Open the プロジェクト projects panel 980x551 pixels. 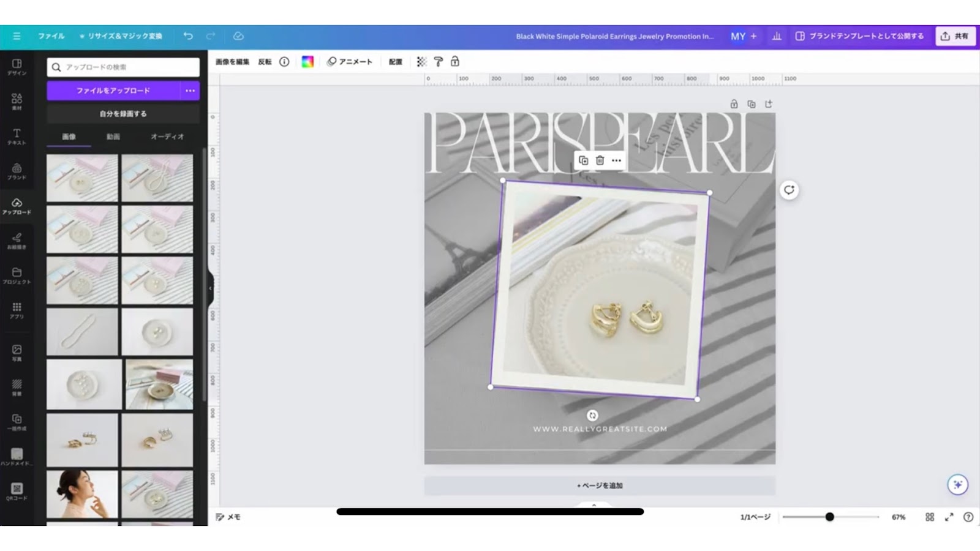tap(17, 276)
